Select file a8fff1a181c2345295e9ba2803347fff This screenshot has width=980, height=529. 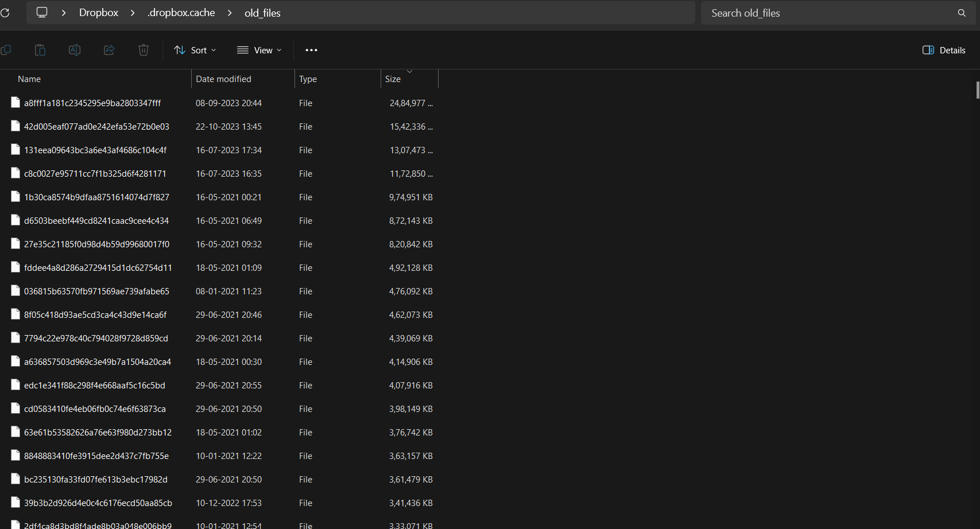coord(92,103)
